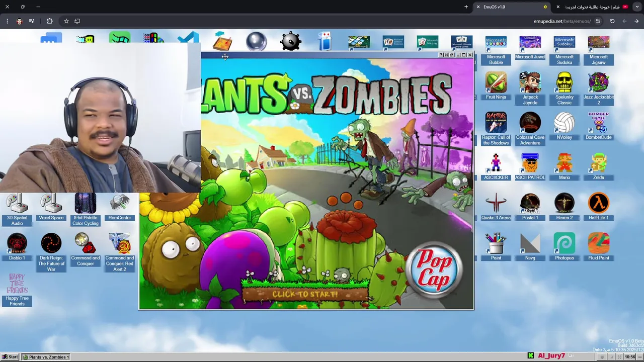Launch ASCIICKER desktop icon
Viewport: 644px width, 362px height.
point(496,166)
